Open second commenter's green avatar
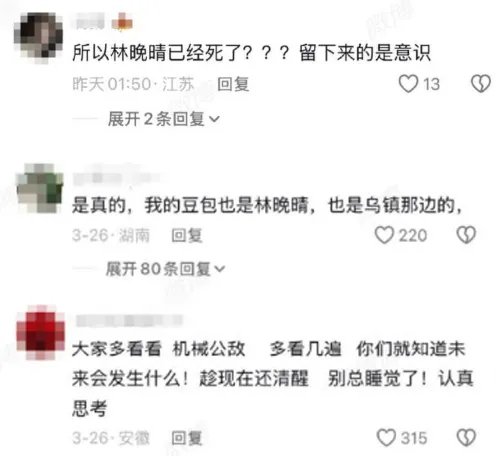Viewport: 501px width, 457px height. [40, 188]
